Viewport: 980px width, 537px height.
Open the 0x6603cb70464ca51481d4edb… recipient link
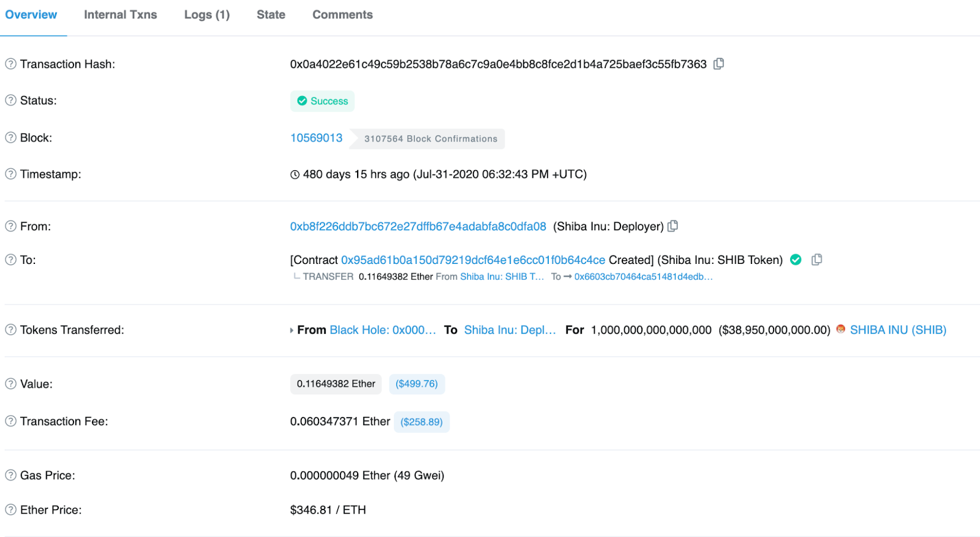click(x=643, y=277)
